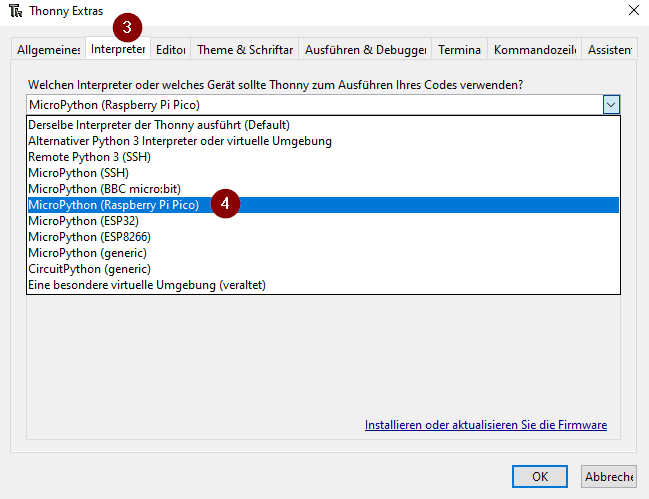
Task: Click the Thonny app icon in title bar
Action: point(14,12)
